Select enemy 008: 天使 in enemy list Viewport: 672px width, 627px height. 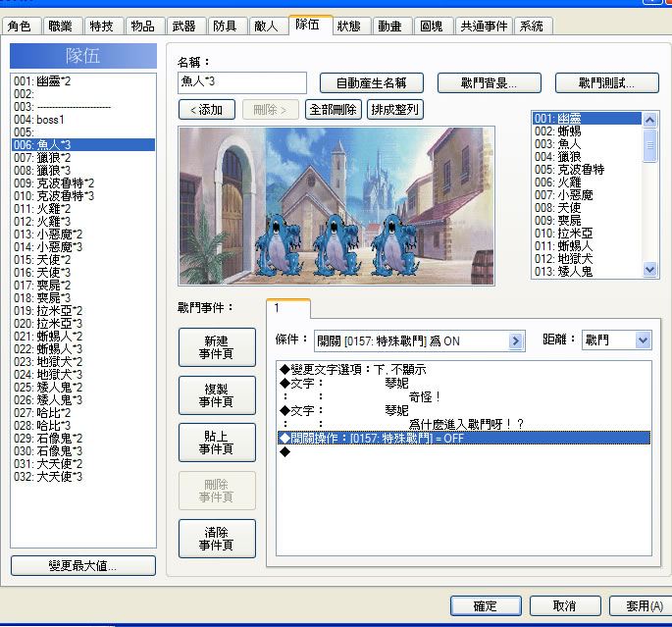(588, 208)
